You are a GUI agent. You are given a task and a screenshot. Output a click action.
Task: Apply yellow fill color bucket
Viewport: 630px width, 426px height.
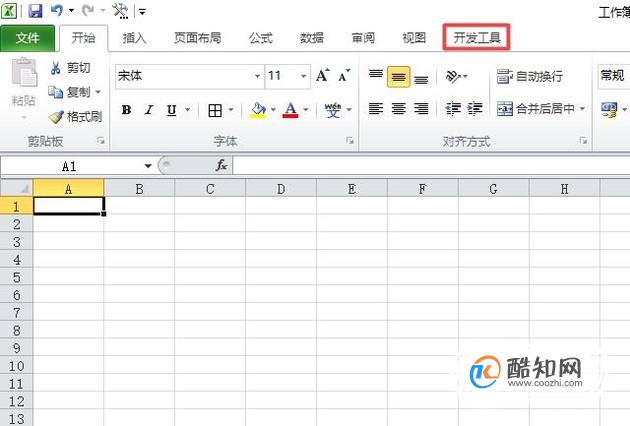tap(258, 110)
